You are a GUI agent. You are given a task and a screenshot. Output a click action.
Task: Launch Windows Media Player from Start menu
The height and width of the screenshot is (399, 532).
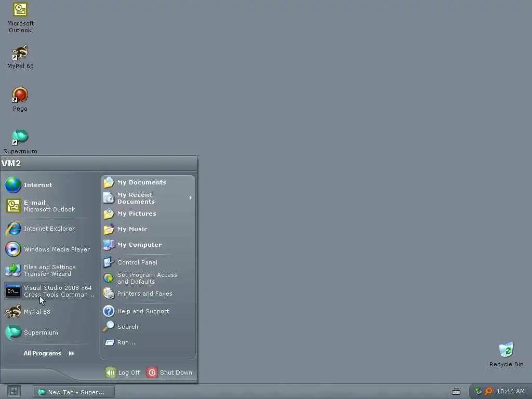coord(50,249)
